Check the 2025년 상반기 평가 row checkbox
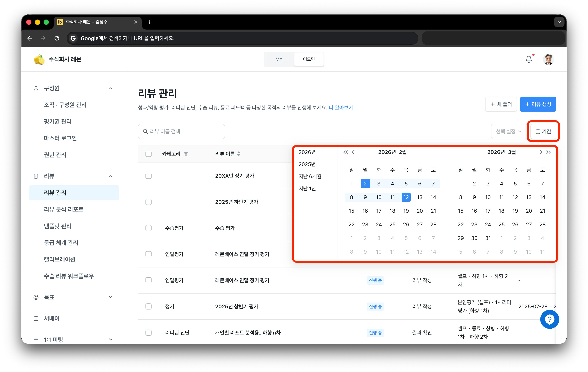The width and height of the screenshot is (588, 372). tap(149, 306)
